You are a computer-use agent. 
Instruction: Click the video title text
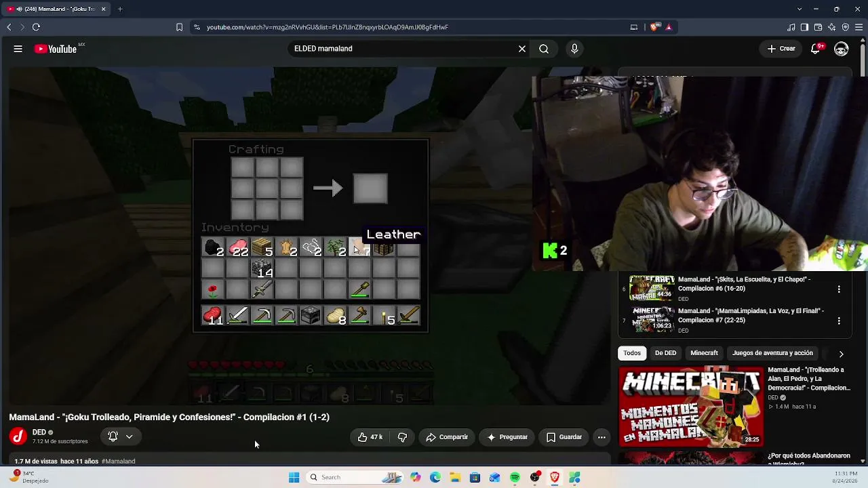169,418
